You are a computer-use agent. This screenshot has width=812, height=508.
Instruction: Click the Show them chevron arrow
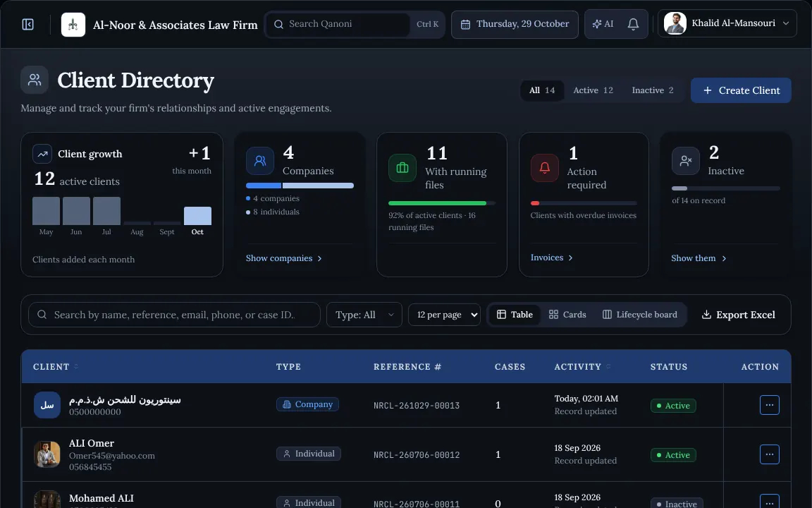tap(724, 258)
